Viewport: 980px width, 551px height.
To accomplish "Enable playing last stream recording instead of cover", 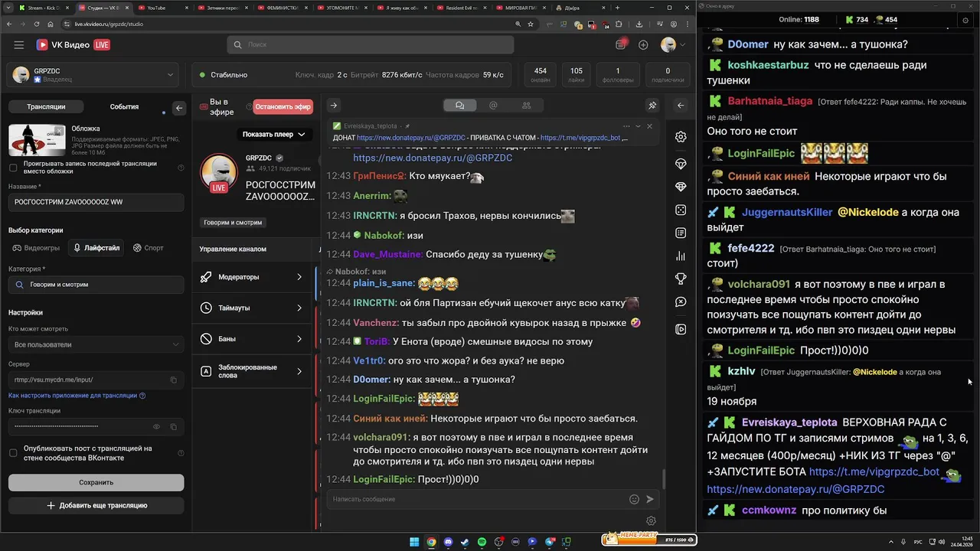I will [13, 168].
